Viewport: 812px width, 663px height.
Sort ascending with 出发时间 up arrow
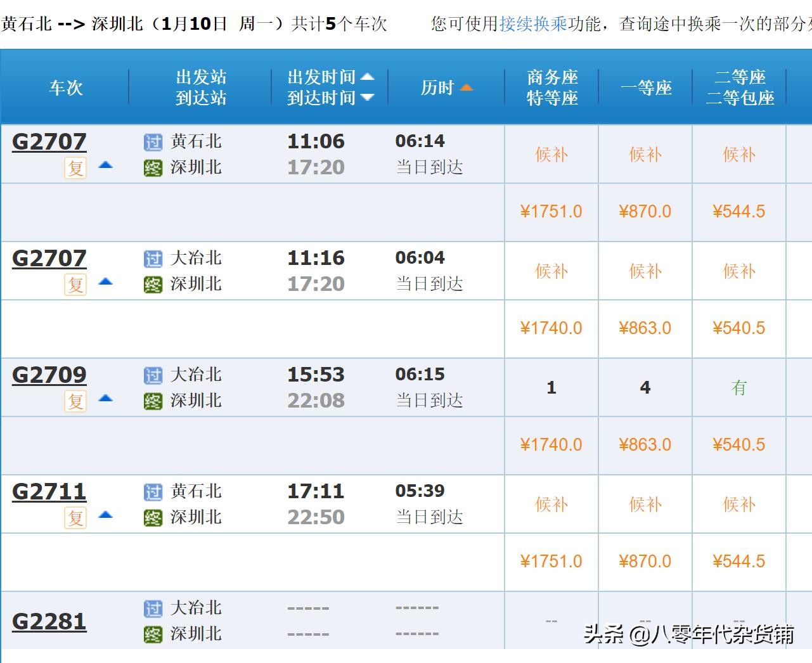click(x=367, y=77)
